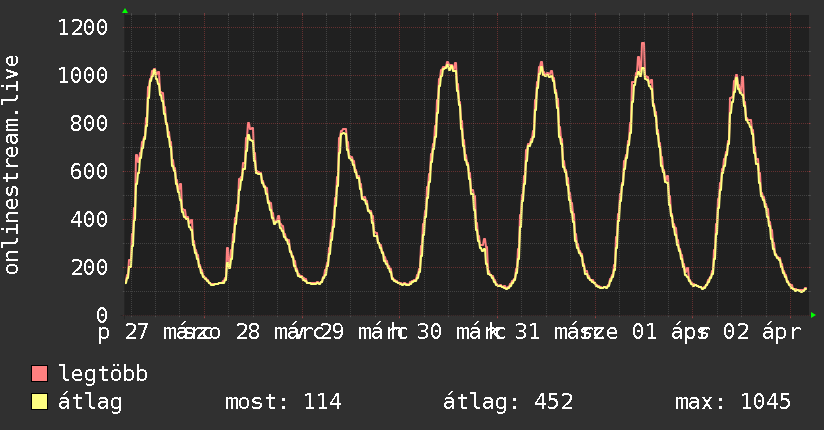Click the max: 1045 statistic
This screenshot has width=824, height=430.
[x=733, y=402]
